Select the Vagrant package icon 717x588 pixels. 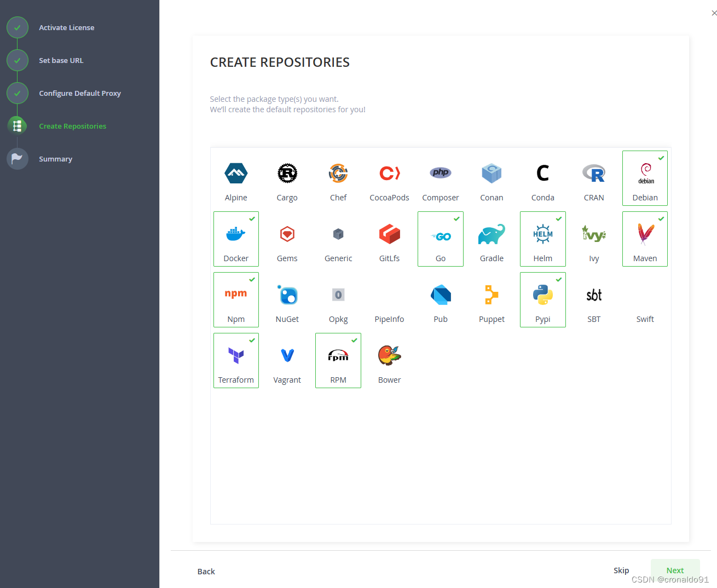pyautogui.click(x=287, y=356)
